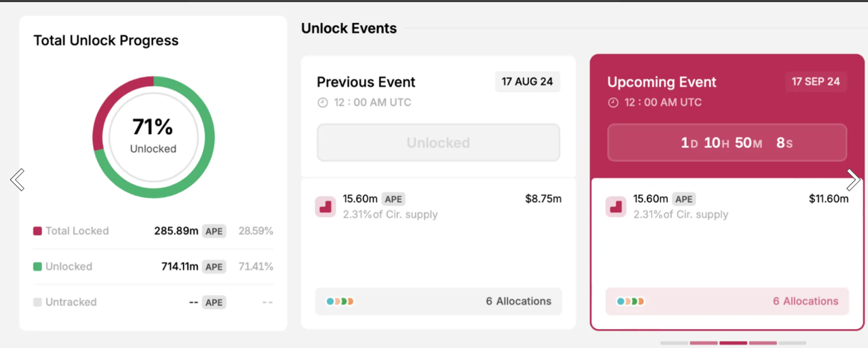Image resolution: width=868 pixels, height=348 pixels.
Task: Click allocation color dots in Previous Event
Action: (x=340, y=301)
